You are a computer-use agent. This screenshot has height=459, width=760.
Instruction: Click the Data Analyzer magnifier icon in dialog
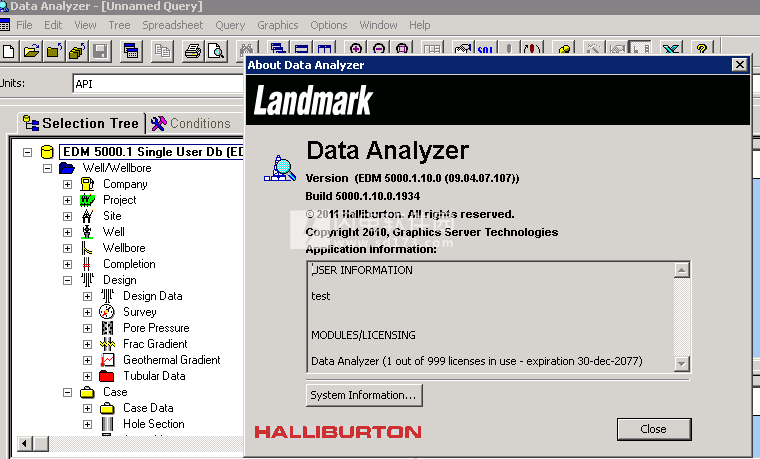click(280, 168)
